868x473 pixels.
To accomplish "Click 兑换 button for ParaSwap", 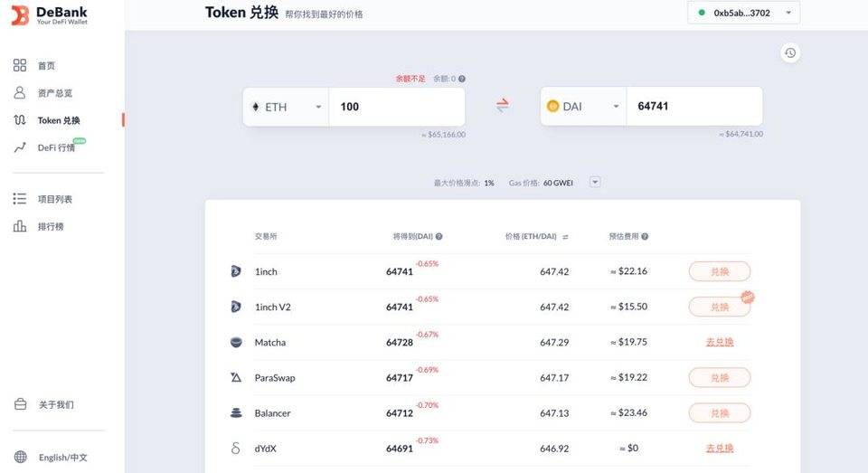I will coord(720,378).
